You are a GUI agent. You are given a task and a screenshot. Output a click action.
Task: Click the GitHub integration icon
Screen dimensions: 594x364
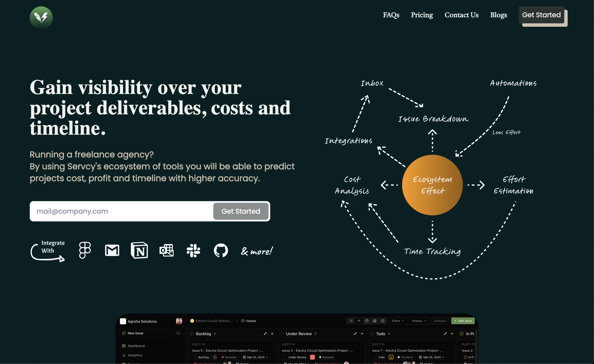click(x=221, y=250)
